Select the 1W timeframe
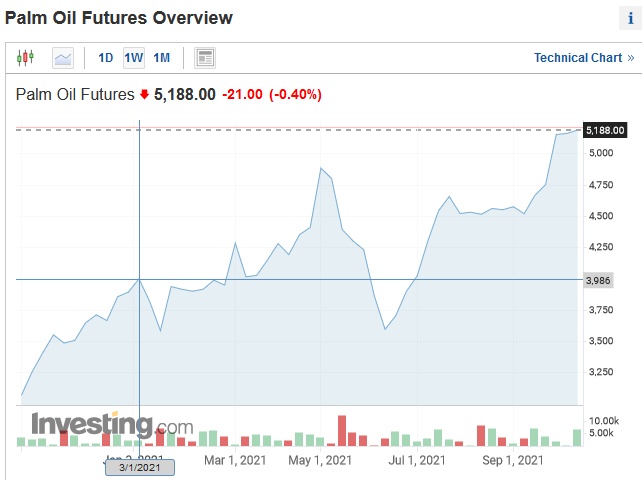642x480 pixels. pyautogui.click(x=133, y=58)
